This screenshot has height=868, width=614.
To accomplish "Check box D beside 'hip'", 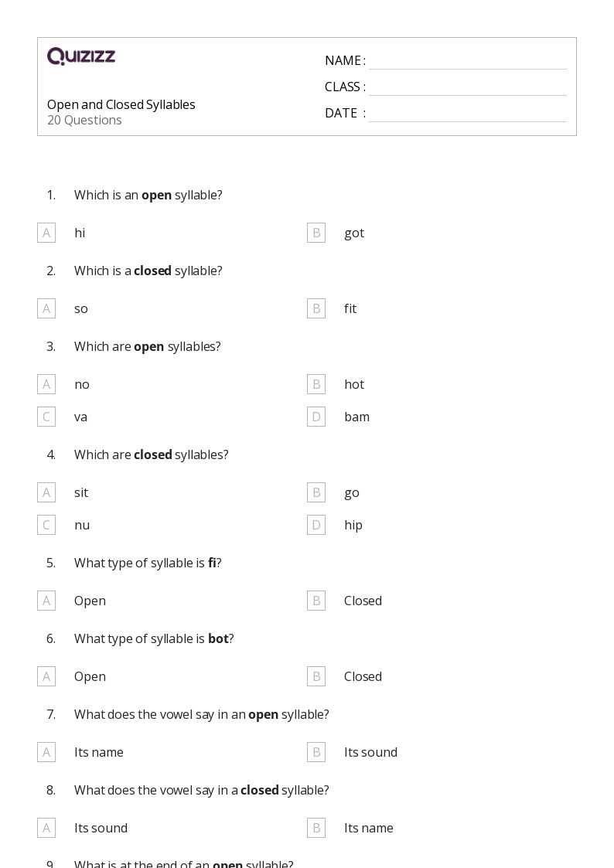I will 316,525.
